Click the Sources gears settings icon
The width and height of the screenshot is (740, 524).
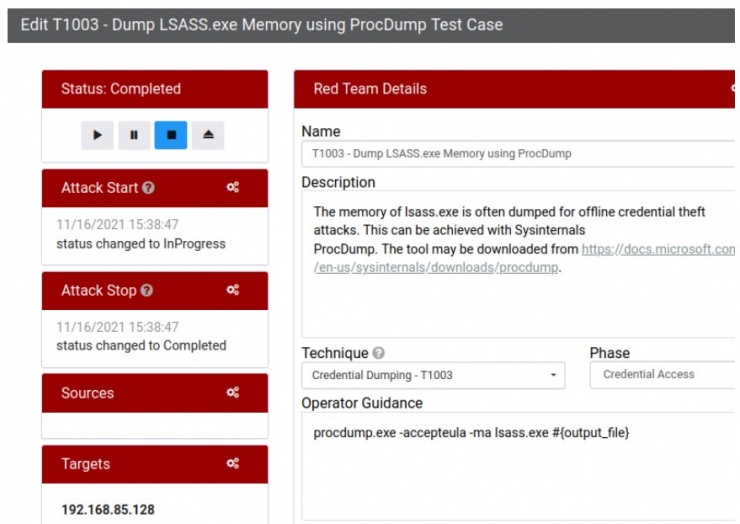[x=233, y=393]
